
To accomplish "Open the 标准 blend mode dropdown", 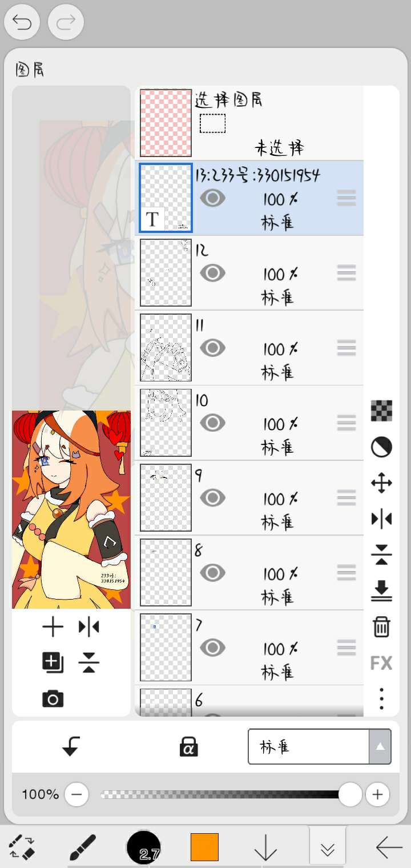I will [x=319, y=746].
